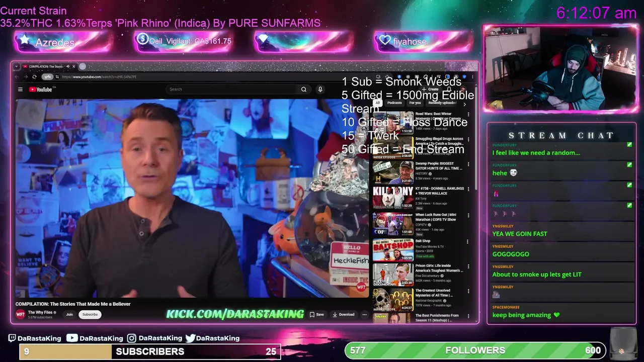The width and height of the screenshot is (644, 362).
Task: Toggle the VPN badge in address bar
Action: point(47,77)
